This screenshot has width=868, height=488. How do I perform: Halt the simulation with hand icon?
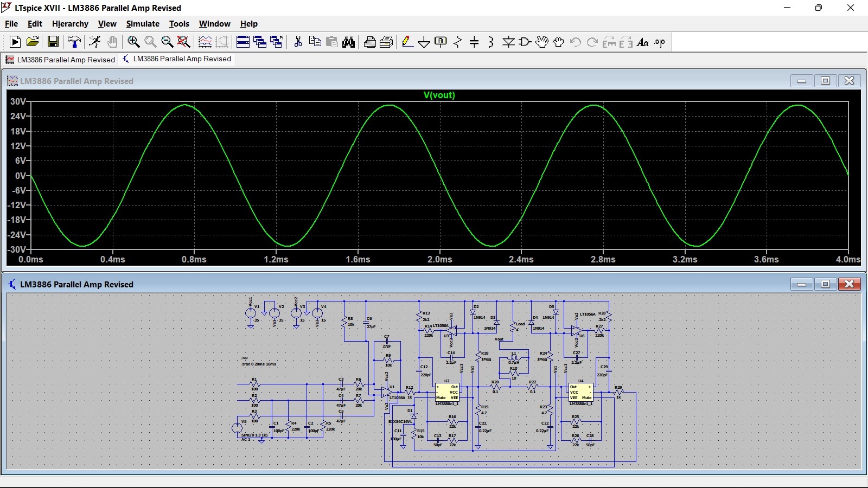coord(112,42)
